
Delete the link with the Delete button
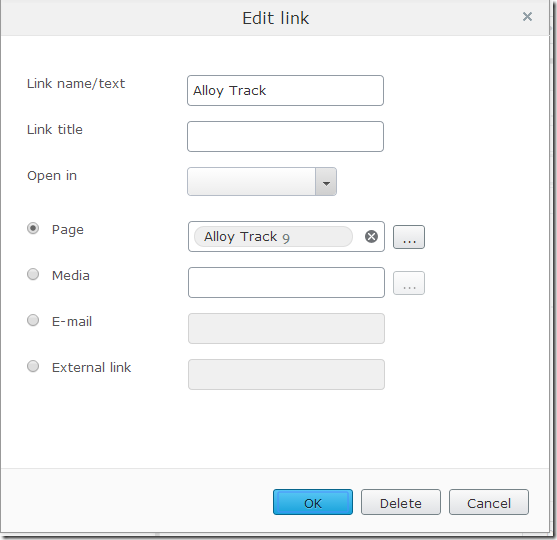(x=401, y=502)
